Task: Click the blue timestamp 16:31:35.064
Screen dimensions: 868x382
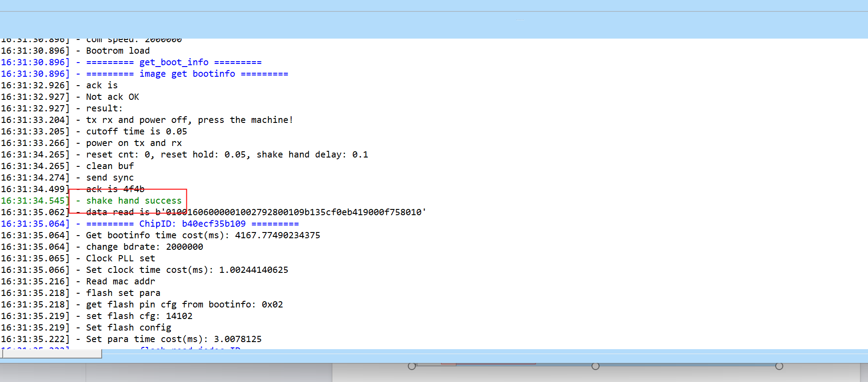Action: [x=35, y=224]
